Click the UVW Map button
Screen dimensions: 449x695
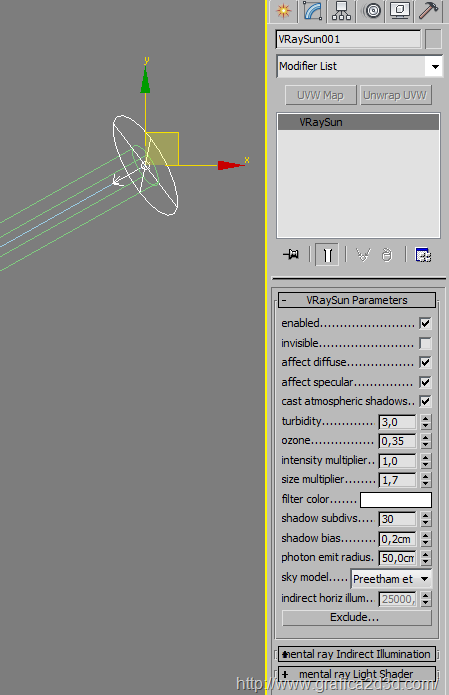click(x=320, y=95)
